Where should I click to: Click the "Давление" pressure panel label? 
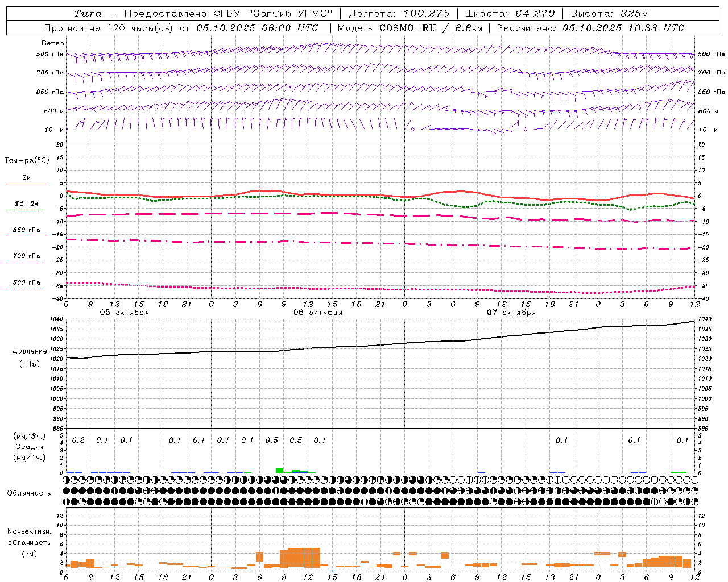(30, 351)
